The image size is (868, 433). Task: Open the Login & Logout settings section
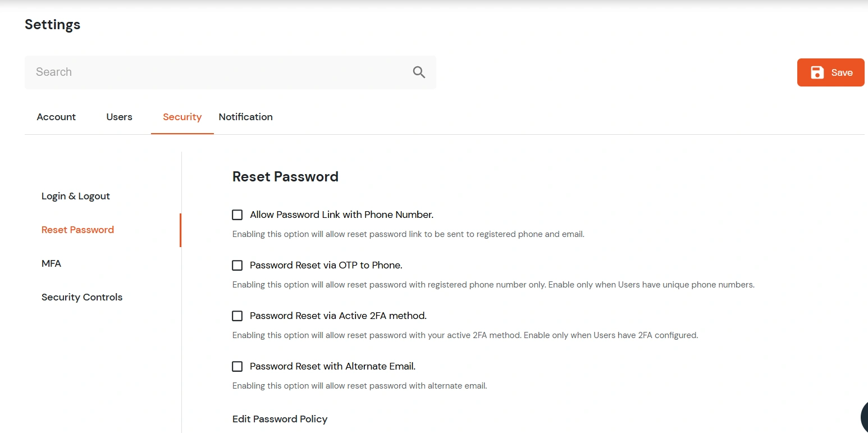pyautogui.click(x=75, y=196)
